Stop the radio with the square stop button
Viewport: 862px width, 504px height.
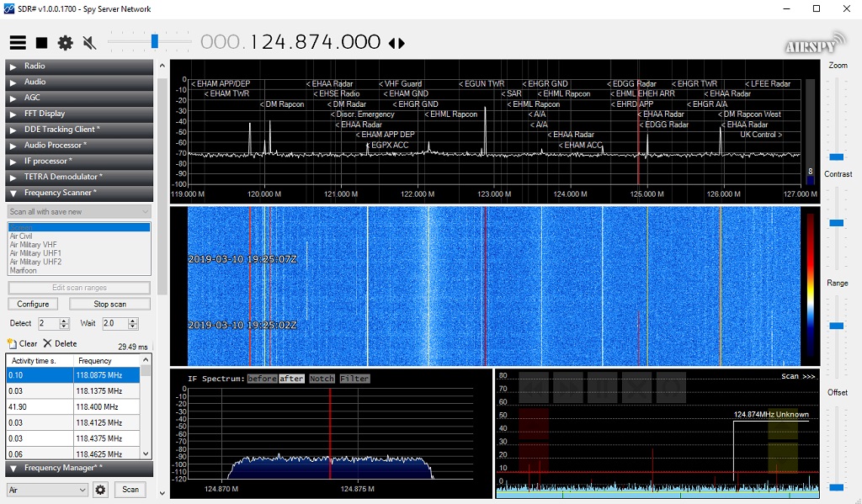pyautogui.click(x=42, y=43)
